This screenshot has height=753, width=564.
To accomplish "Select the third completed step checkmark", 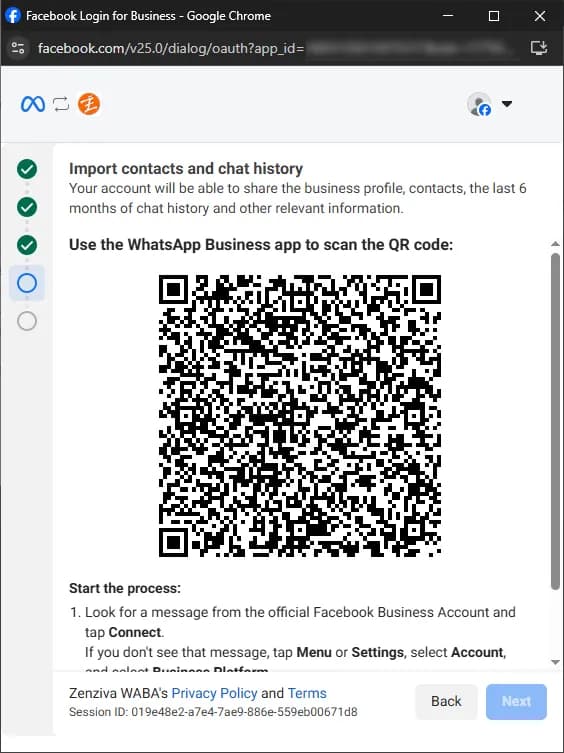I will point(27,245).
